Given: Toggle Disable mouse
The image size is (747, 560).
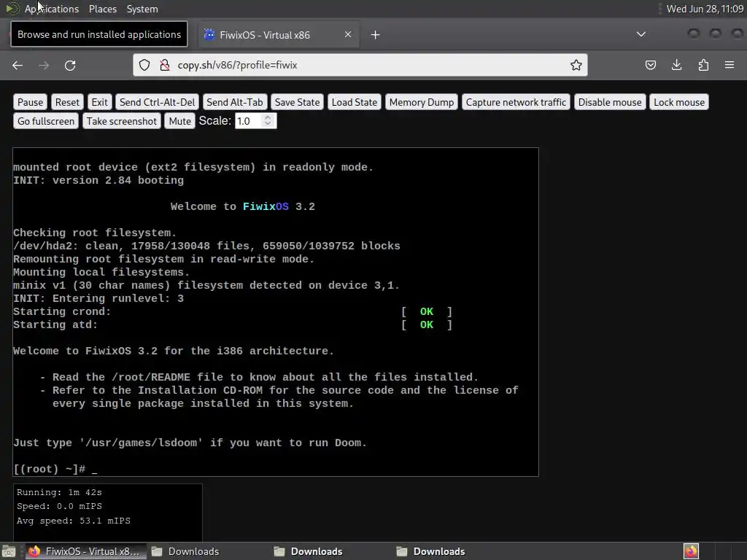Looking at the screenshot, I should coord(610,102).
